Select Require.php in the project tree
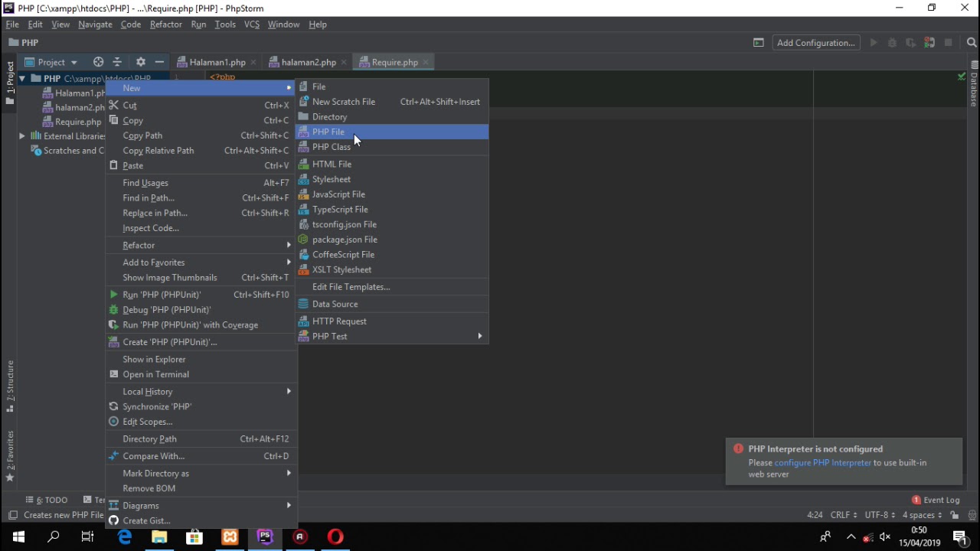980x551 pixels. click(72, 122)
